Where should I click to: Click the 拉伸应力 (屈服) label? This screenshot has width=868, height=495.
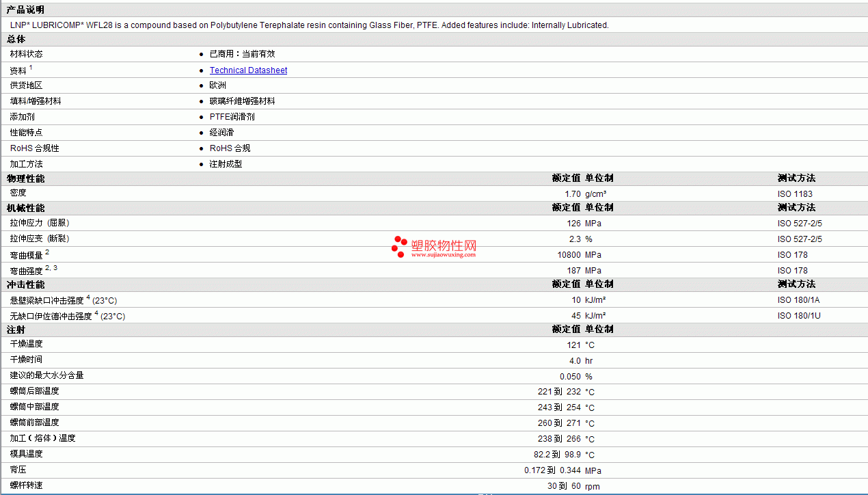[40, 223]
